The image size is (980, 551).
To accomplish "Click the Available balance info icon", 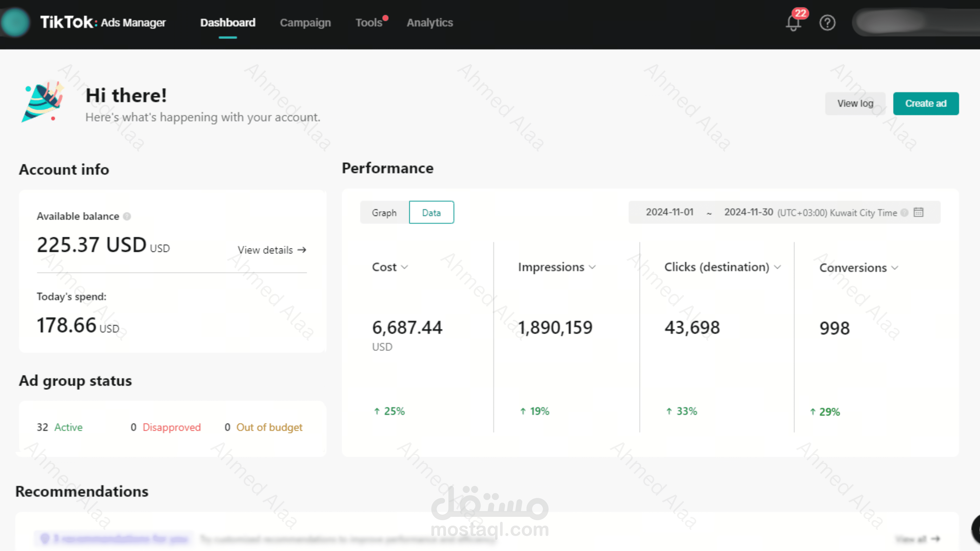I will coord(127,216).
